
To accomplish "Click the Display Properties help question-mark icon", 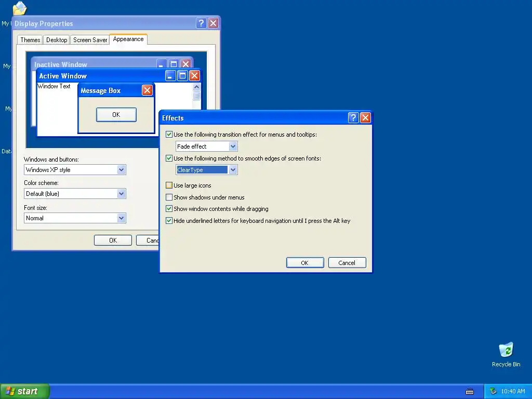I will (201, 23).
